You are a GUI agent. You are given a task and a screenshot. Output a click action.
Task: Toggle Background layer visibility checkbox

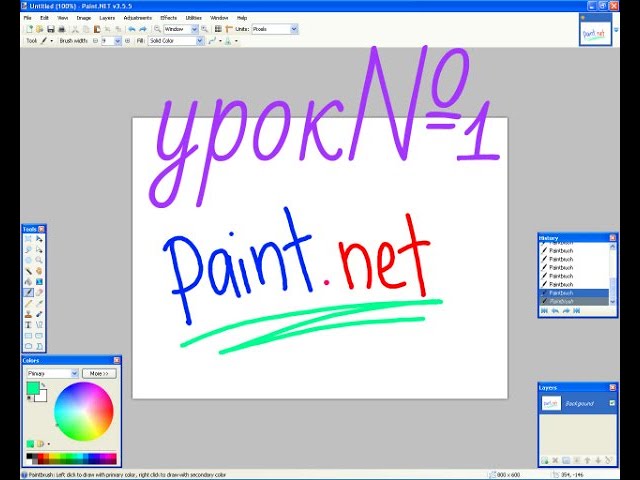(x=612, y=403)
